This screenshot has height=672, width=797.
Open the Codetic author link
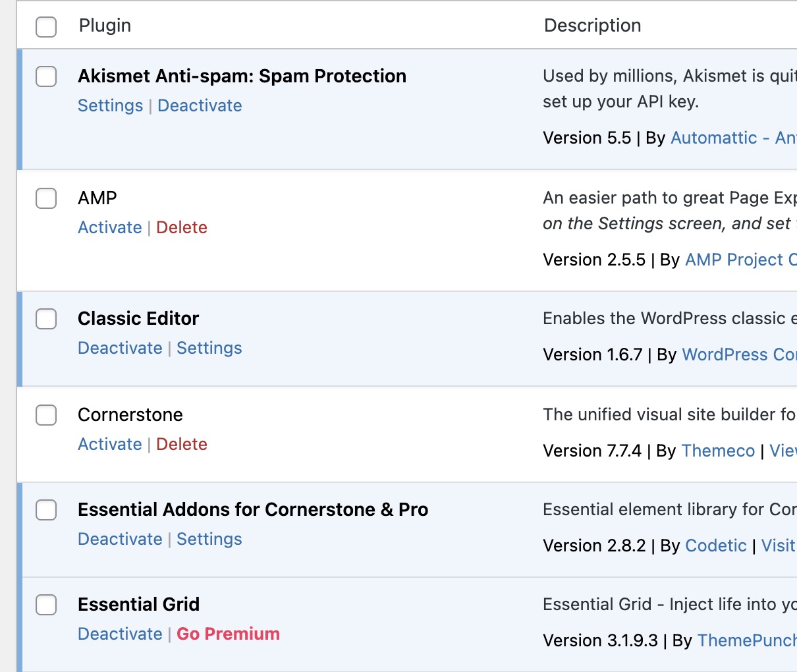(x=716, y=546)
